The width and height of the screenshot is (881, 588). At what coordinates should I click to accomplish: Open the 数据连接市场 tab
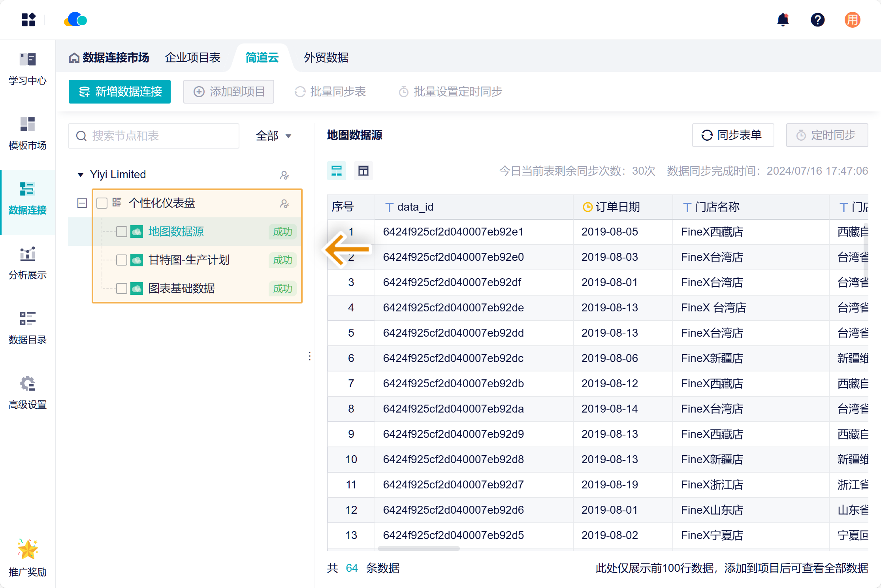coord(109,58)
